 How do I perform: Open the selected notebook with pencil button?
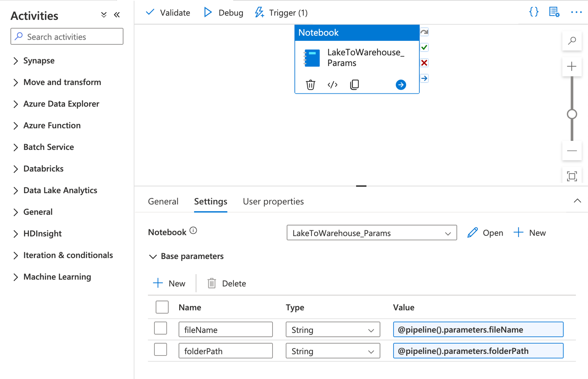click(x=485, y=233)
